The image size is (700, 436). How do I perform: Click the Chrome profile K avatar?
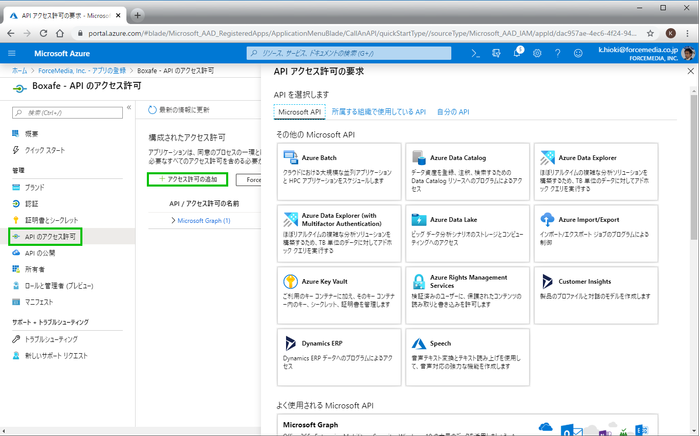[671, 33]
